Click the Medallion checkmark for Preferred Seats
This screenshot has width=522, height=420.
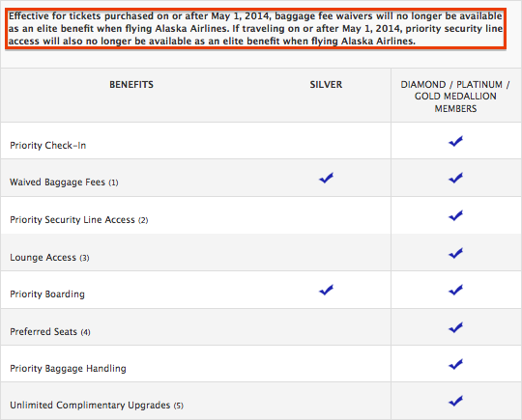(x=455, y=327)
